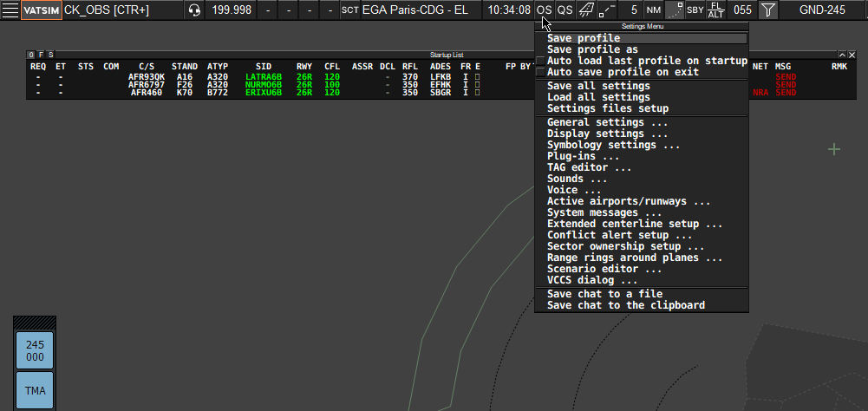The height and width of the screenshot is (411, 868).
Task: Collapse the Startup List with the caret icon
Action: 842,55
